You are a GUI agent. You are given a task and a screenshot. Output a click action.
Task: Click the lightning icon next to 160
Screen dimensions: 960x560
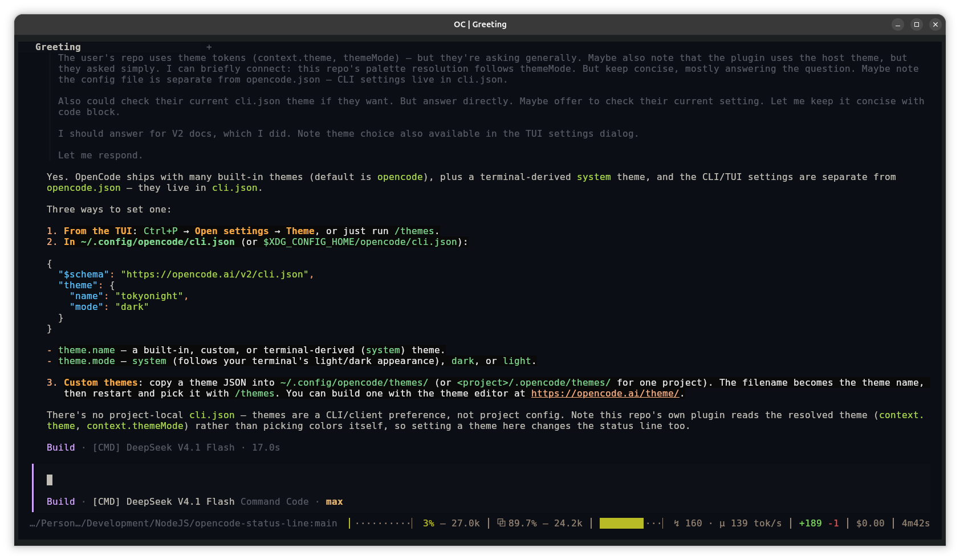[x=677, y=523]
